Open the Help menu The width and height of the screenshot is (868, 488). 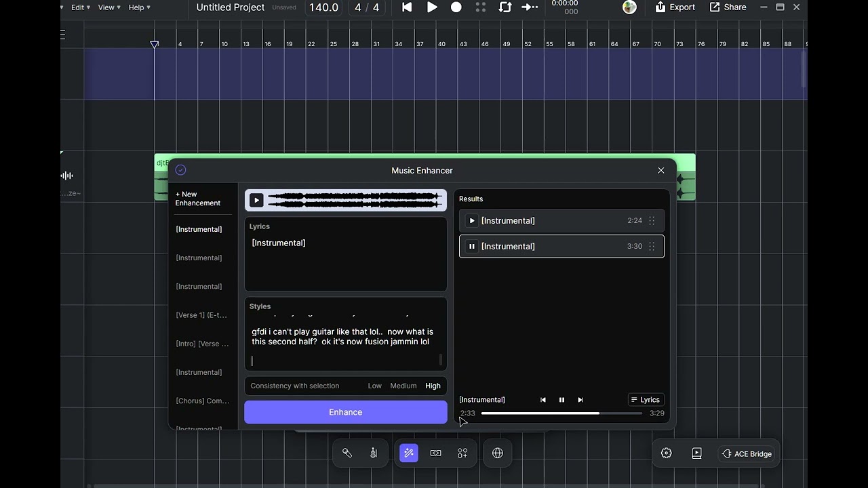tap(139, 7)
